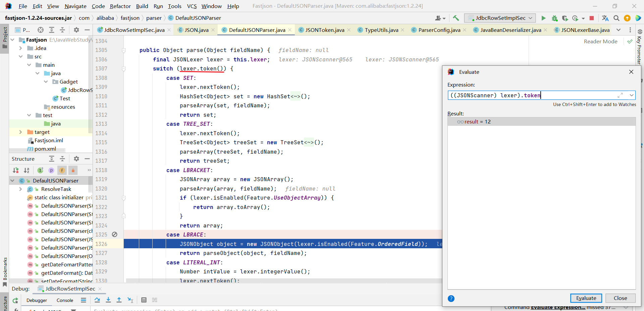
Task: Open expression history dropdown
Action: pos(632,95)
